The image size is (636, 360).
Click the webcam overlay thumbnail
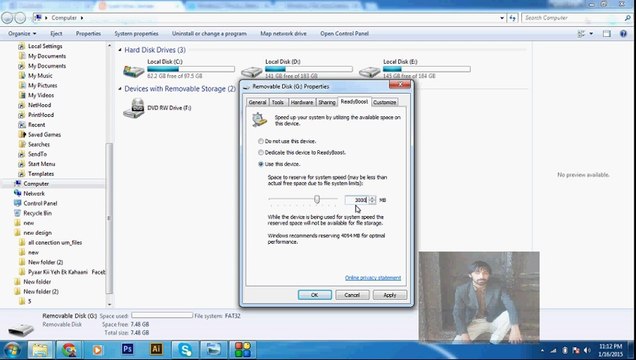[479, 297]
